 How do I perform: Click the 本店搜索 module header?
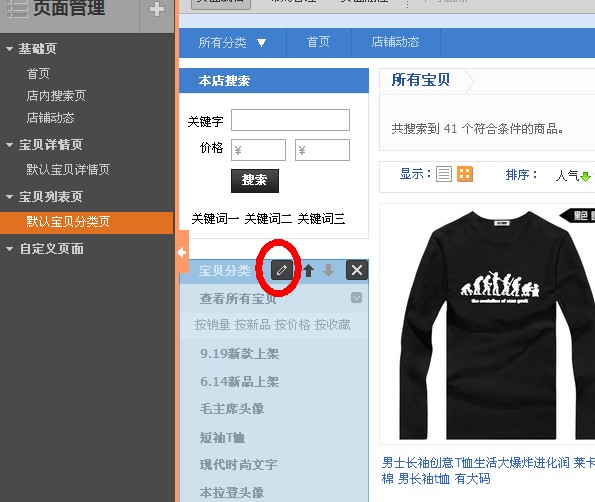pos(274,80)
